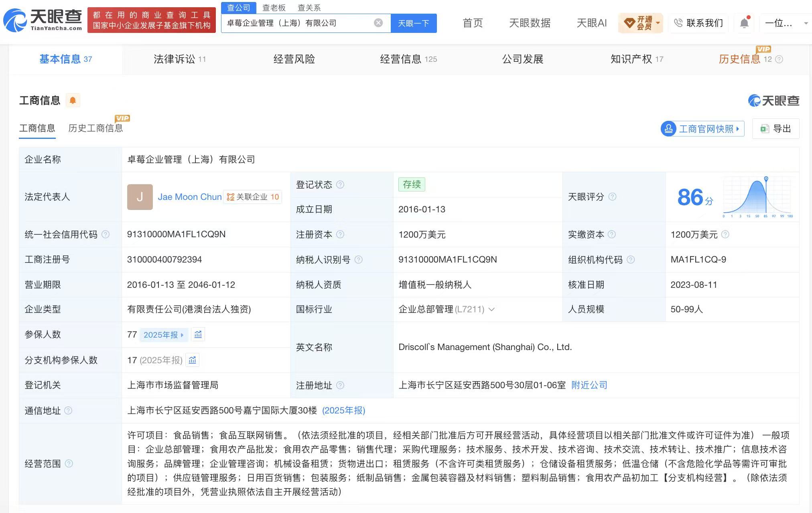Viewport: 812px width, 513px height.
Task: Open the 关联企业 10 link
Action: coord(253,197)
